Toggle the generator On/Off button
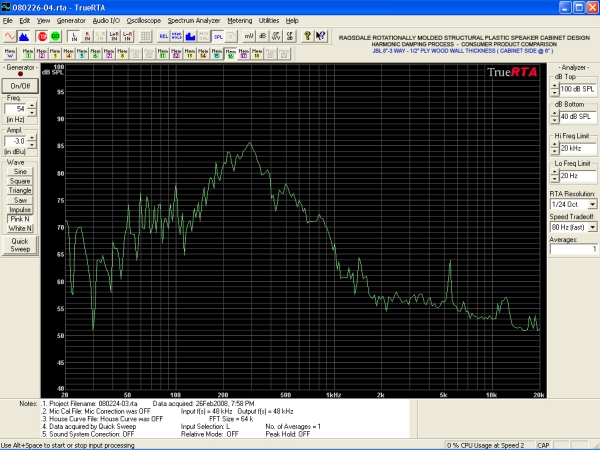 point(19,87)
